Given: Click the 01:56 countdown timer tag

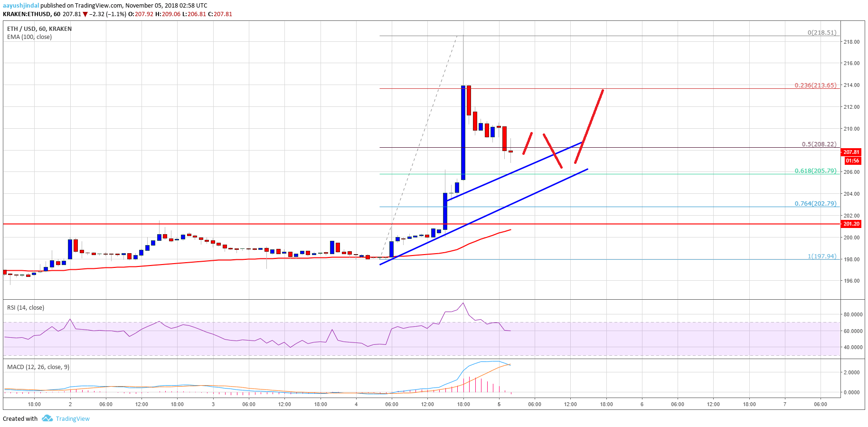Looking at the screenshot, I should point(853,161).
